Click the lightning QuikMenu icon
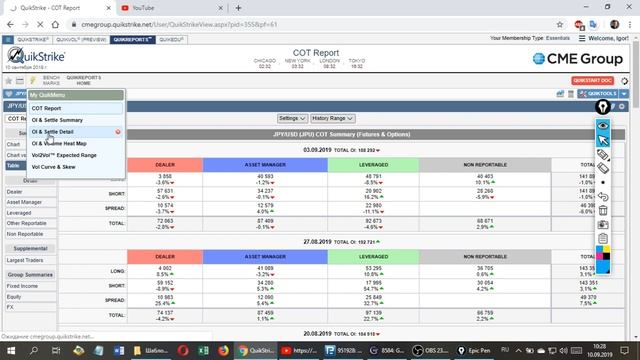Screen dimensions: 640x360 (x=33, y=80)
